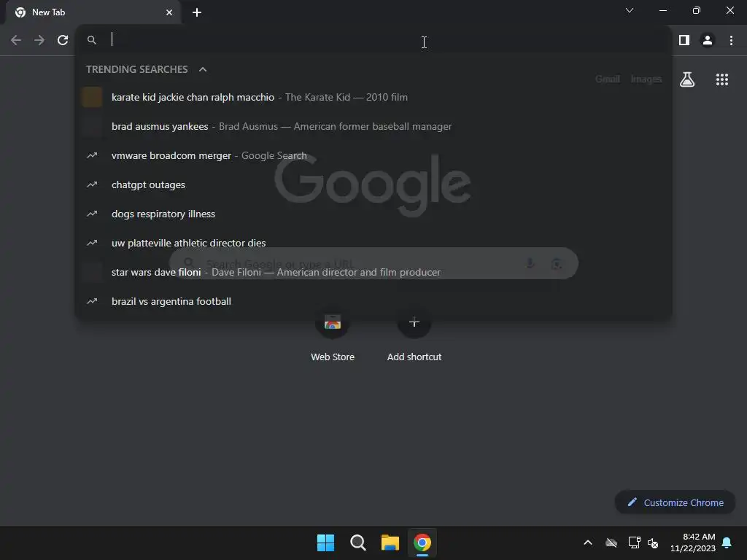The image size is (747, 560).
Task: Open the tab search chevron
Action: pos(630,10)
